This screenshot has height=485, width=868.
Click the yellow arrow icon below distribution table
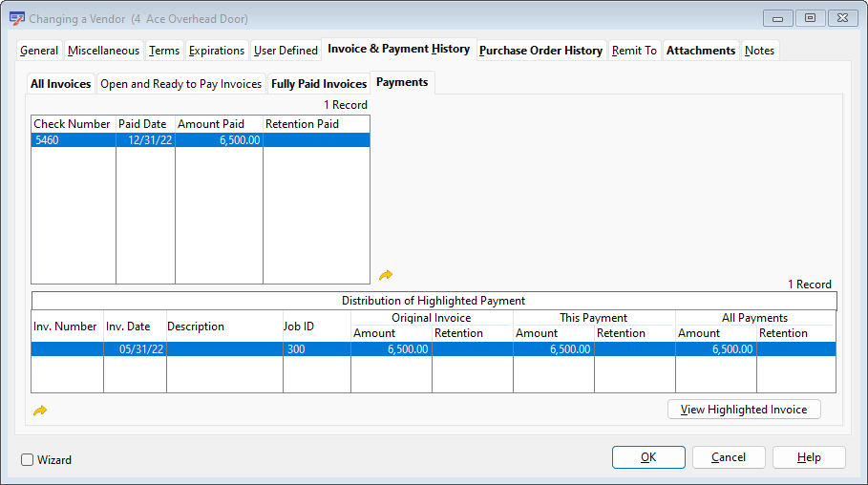tap(40, 411)
